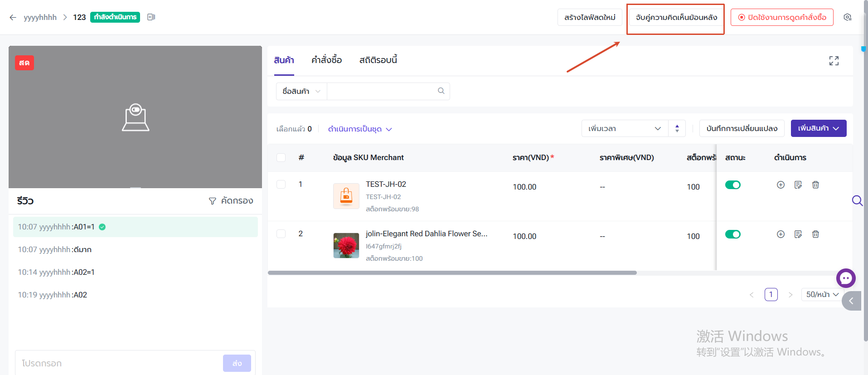Select the comment 10:19 yyyyhhhh:A02
Screen dimensions: 868x375
click(136, 295)
